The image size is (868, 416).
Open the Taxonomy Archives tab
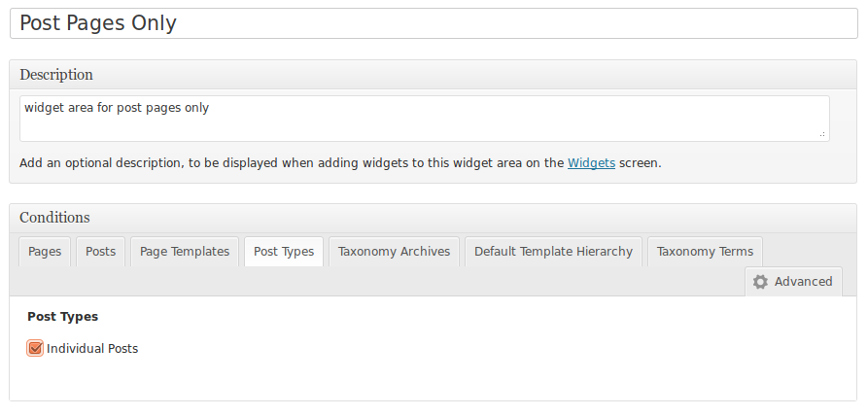(x=394, y=252)
